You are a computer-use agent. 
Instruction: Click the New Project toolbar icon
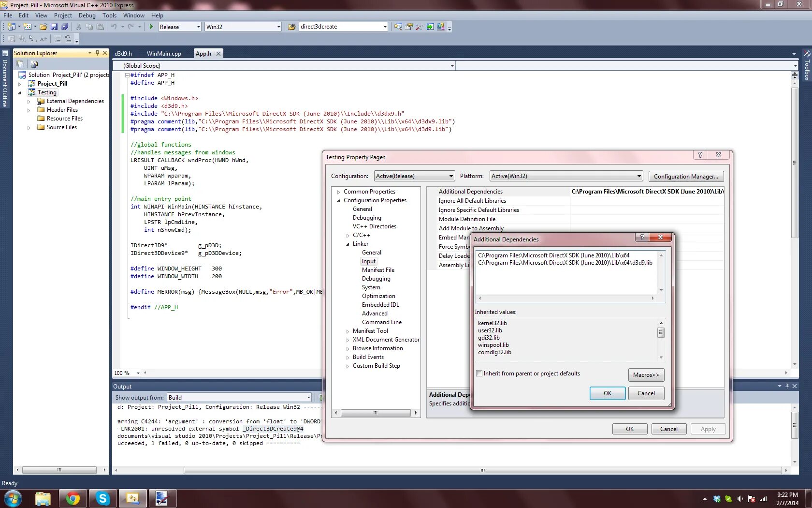coord(12,27)
